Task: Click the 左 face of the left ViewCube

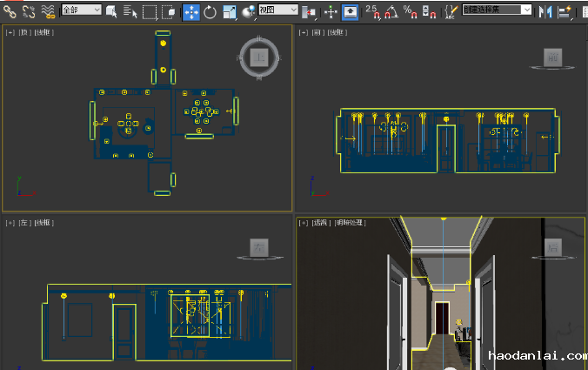Action: pos(259,247)
